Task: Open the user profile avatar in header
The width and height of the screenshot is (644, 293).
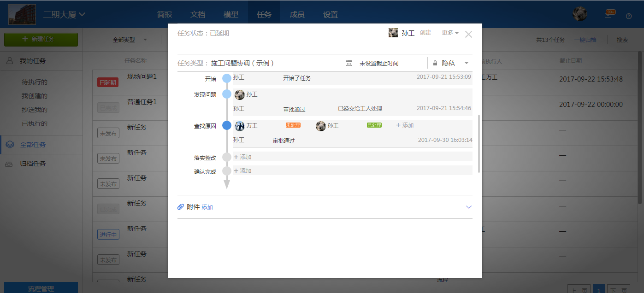Action: pyautogui.click(x=579, y=14)
